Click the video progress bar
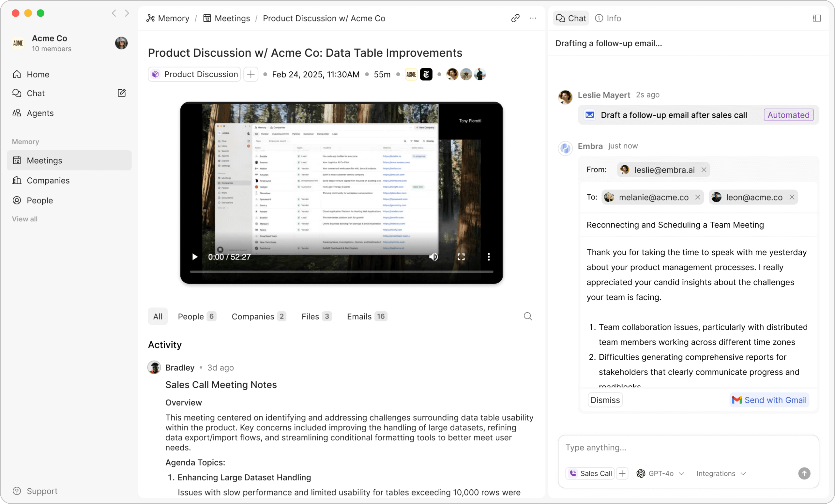The image size is (835, 504). [x=341, y=272]
